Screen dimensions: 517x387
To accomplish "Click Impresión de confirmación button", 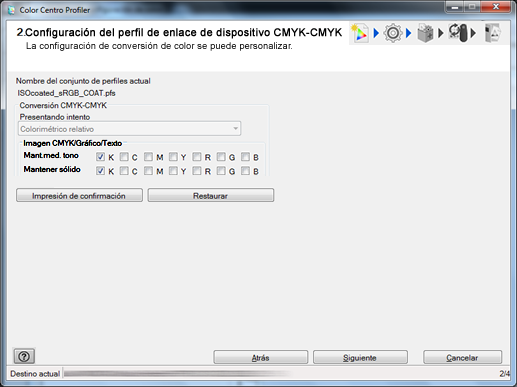I will point(79,195).
